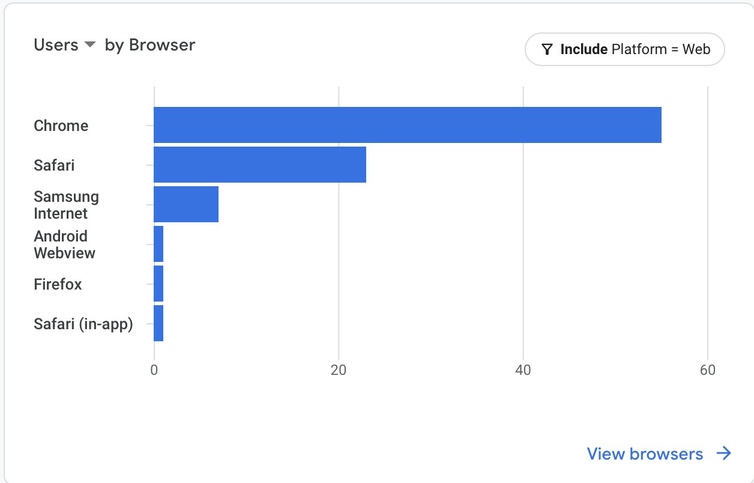Click the Android Webview label
The image size is (754, 483).
(x=64, y=244)
